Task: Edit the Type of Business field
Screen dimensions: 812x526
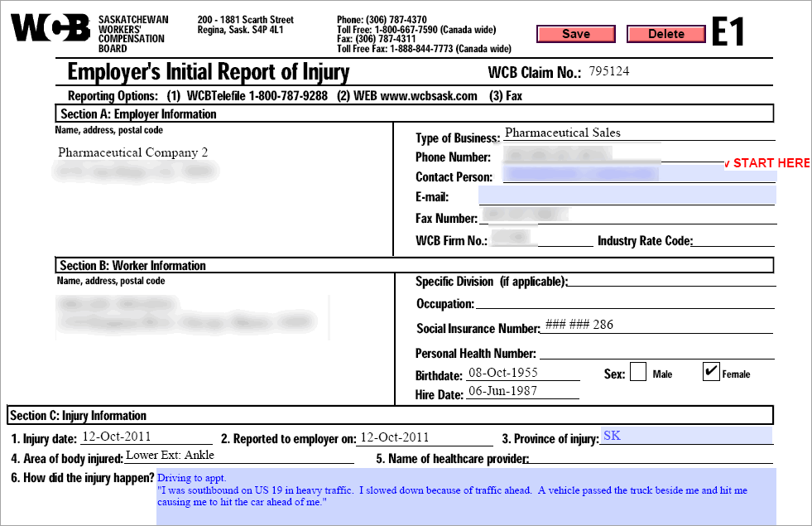Action: coord(639,133)
